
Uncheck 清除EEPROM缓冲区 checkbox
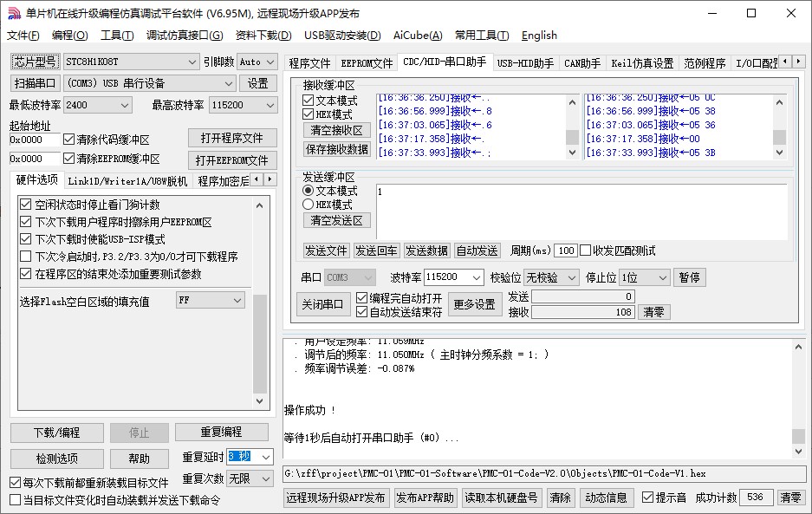[x=68, y=158]
